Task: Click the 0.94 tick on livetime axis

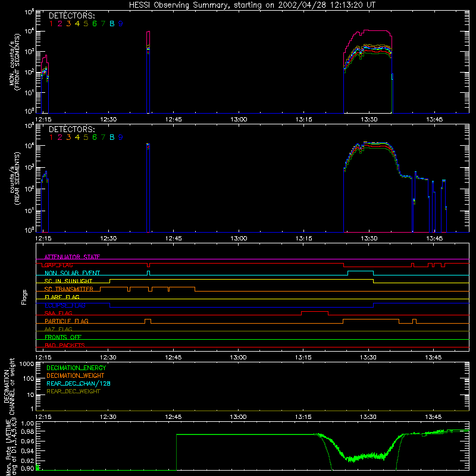Action: click(x=27, y=451)
